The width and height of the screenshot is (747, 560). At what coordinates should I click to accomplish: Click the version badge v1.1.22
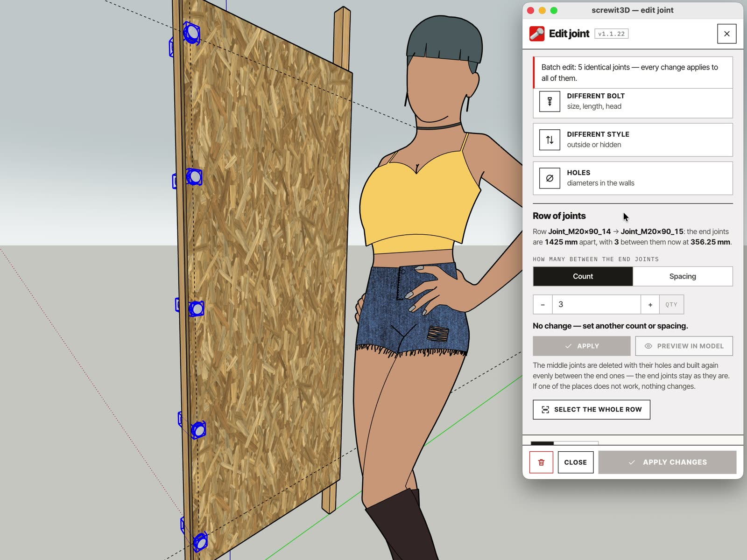click(611, 34)
